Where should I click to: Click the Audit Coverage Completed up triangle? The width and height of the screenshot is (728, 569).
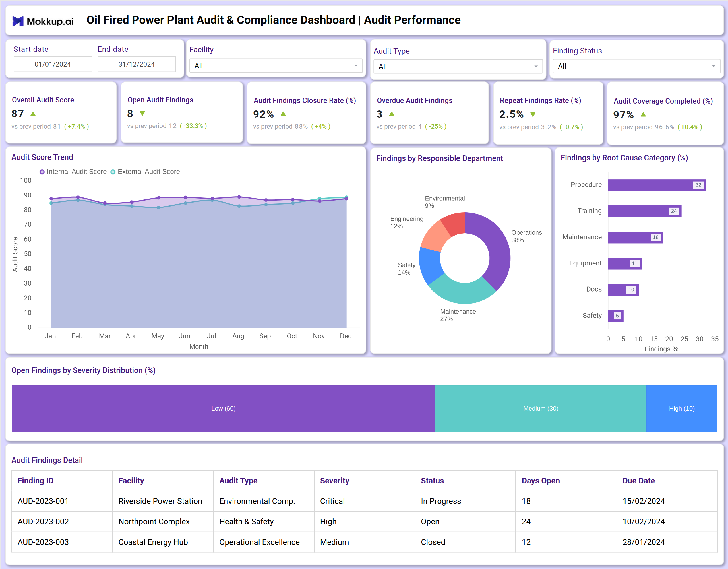pos(643,114)
